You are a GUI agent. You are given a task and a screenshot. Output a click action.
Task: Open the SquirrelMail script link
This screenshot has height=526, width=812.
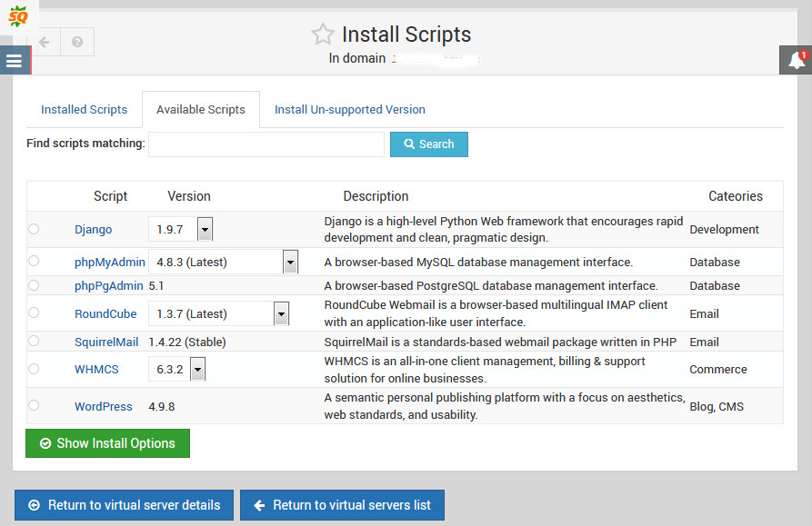point(106,342)
